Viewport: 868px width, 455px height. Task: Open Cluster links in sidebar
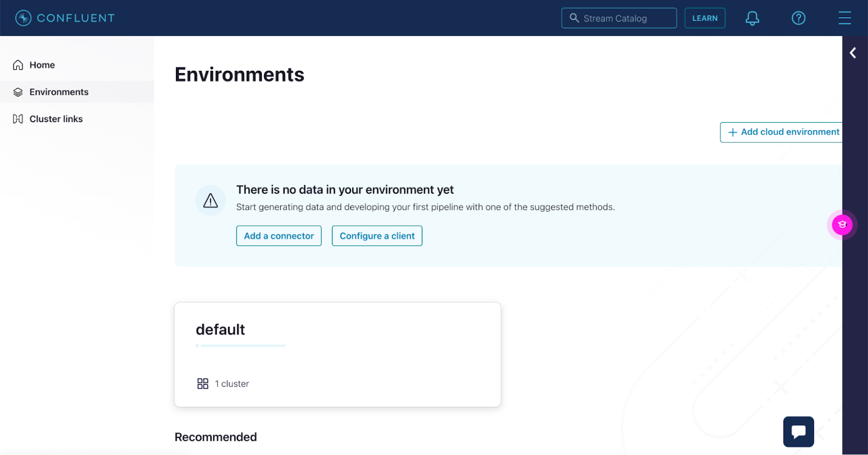[x=77, y=119]
